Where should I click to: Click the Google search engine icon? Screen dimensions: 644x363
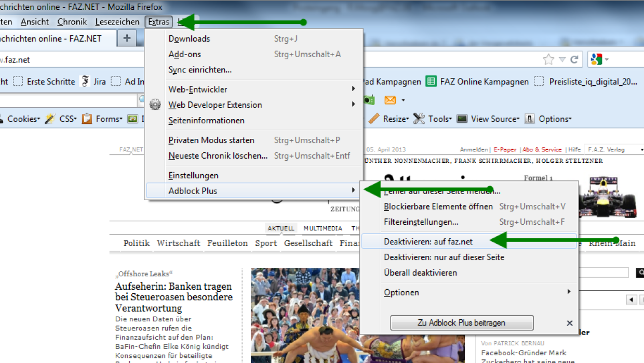(x=596, y=60)
